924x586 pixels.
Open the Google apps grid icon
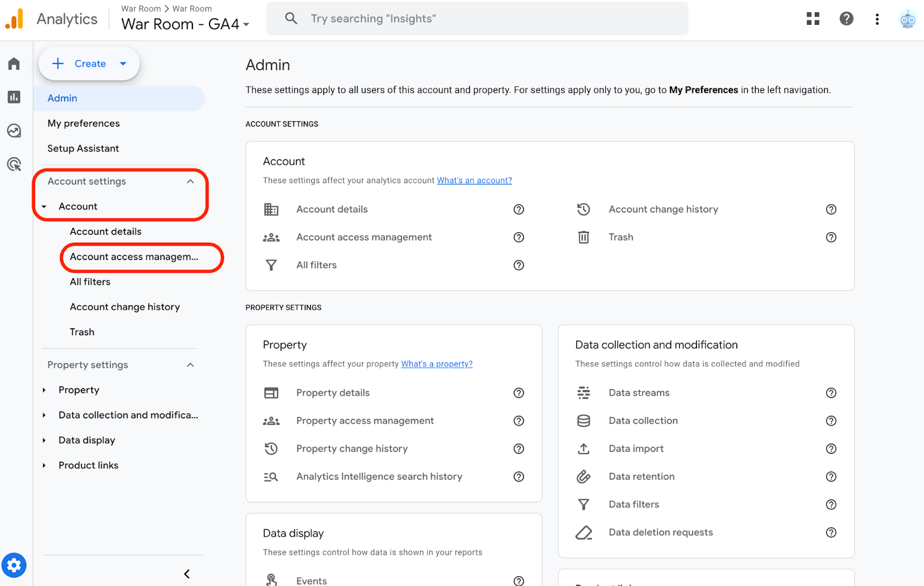813,19
